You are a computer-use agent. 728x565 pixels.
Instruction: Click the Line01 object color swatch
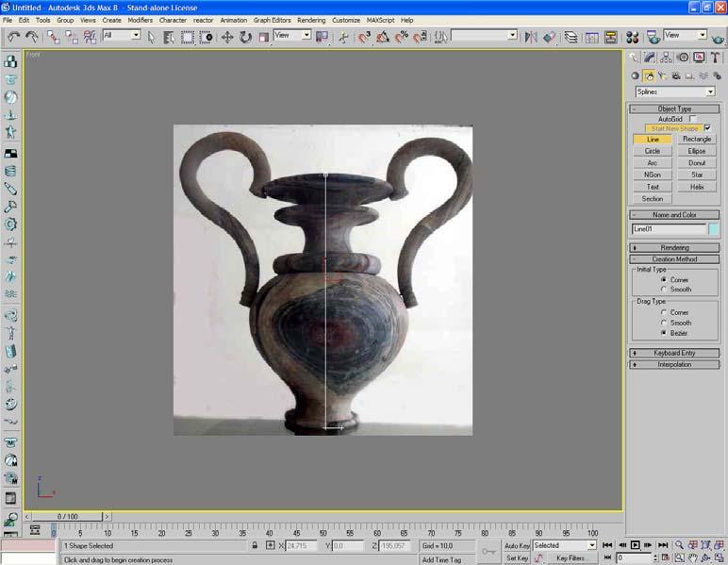pyautogui.click(x=713, y=229)
